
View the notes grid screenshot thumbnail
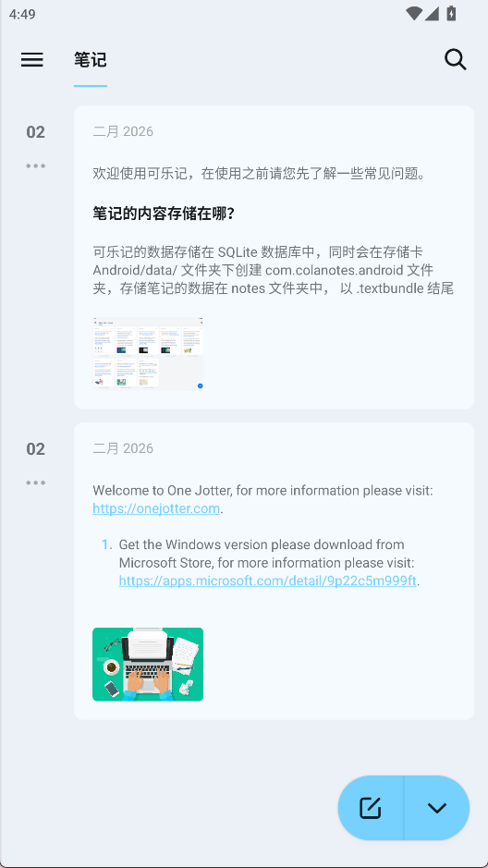pos(148,354)
